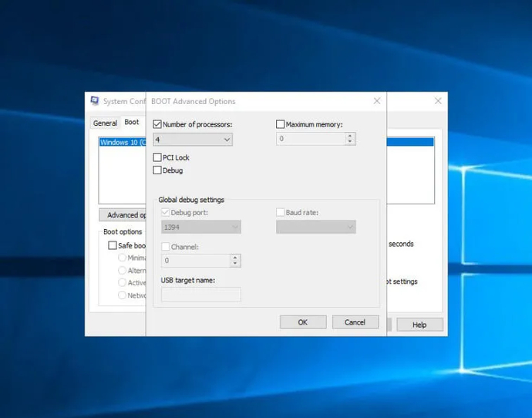Open the Debug port 1394 dropdown
The height and width of the screenshot is (418, 532).
coord(201,227)
